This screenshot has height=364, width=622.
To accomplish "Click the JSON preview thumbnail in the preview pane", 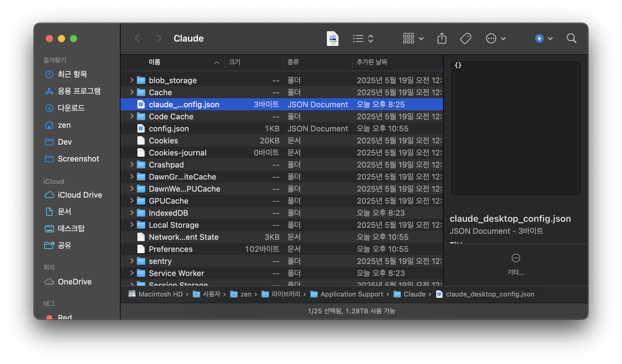I will (x=516, y=128).
